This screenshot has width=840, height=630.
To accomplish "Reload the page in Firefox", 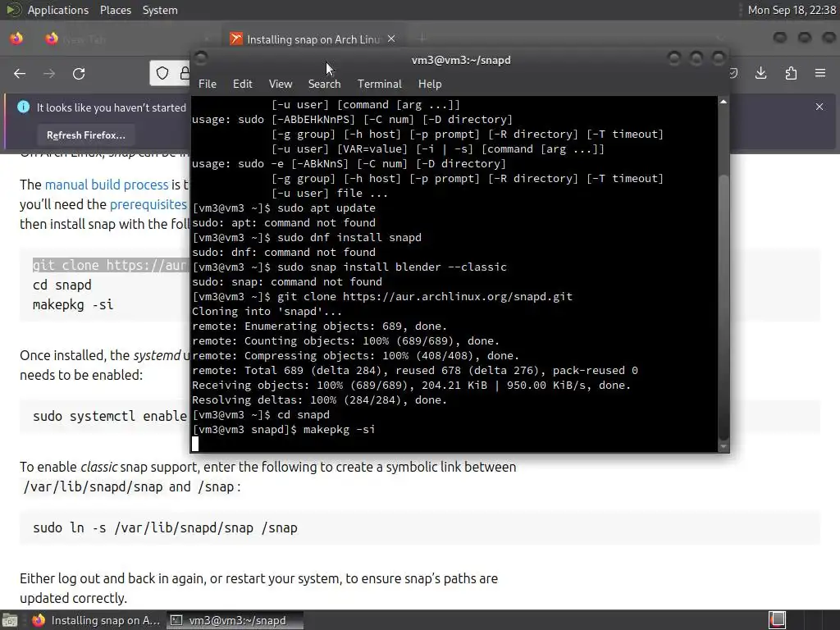I will tap(79, 73).
